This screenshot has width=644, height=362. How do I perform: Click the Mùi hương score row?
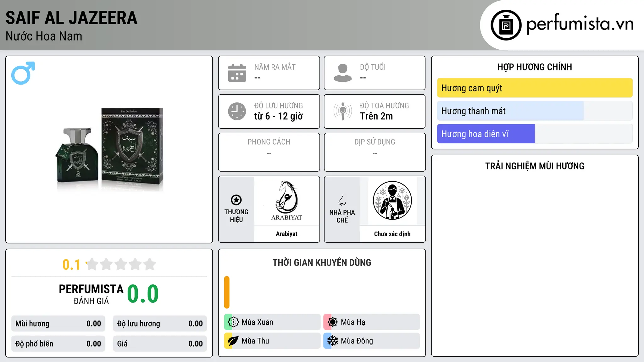58,324
